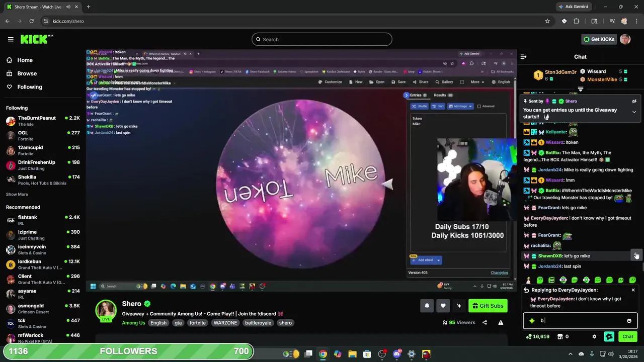Open fishtank recommended channel
This screenshot has width=644, height=362.
(x=43, y=220)
